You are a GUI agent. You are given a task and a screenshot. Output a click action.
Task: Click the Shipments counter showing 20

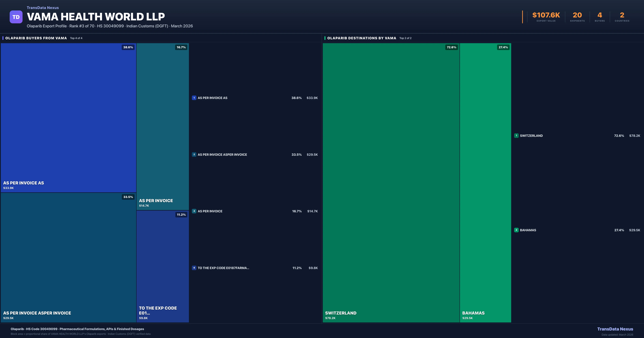tap(577, 15)
